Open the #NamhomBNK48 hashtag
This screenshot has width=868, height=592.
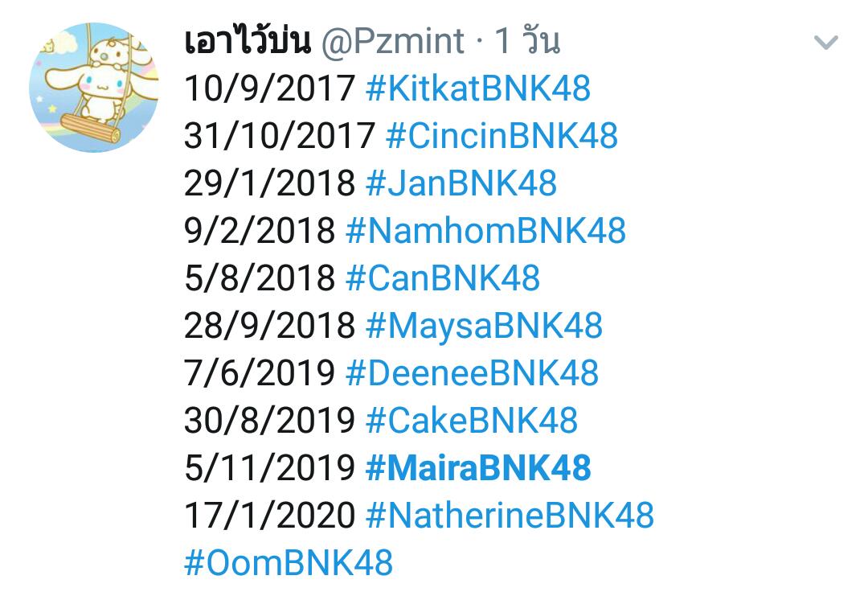point(485,231)
